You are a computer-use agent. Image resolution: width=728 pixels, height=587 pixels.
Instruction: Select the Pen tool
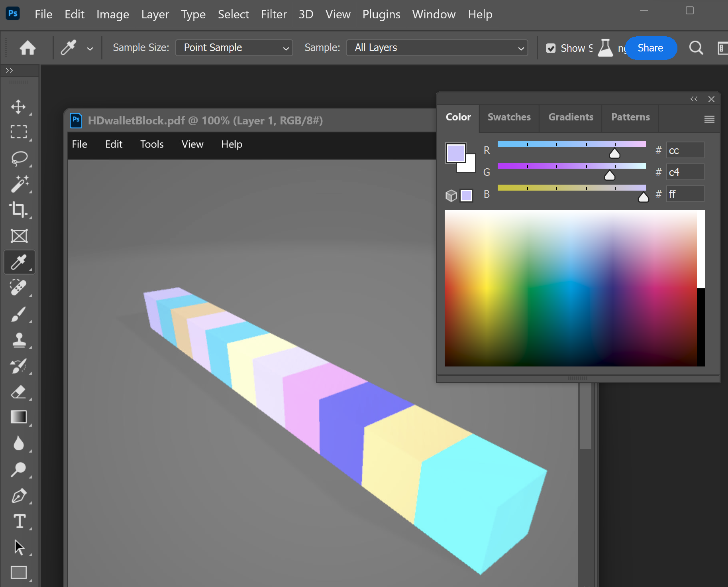(x=18, y=496)
